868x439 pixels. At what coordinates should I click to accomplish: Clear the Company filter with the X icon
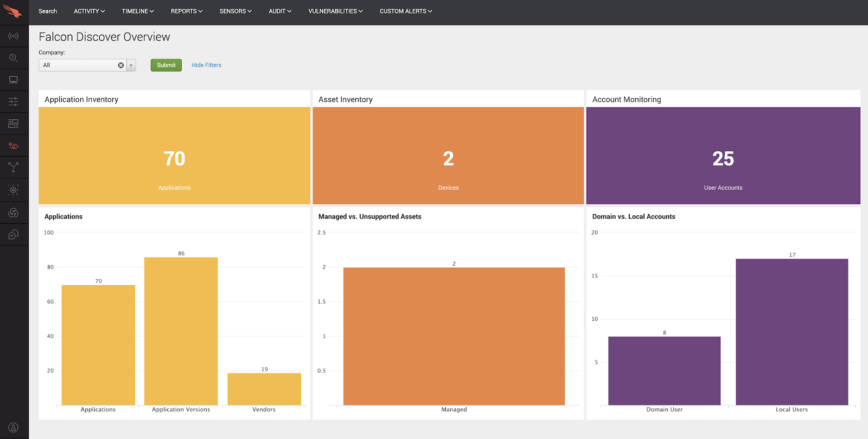(121, 65)
